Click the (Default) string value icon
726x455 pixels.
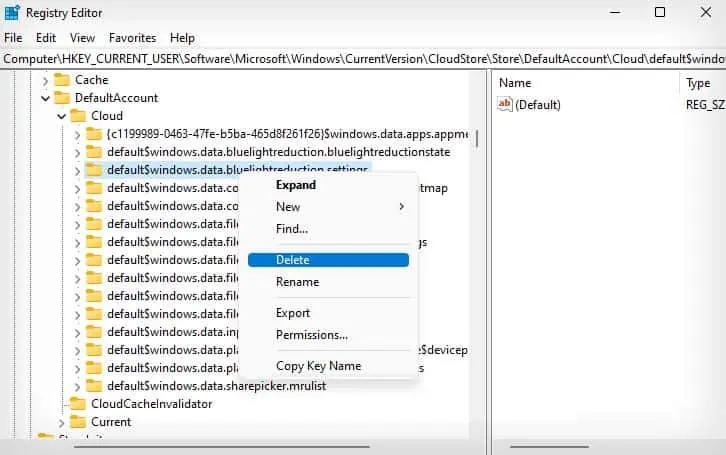(x=505, y=104)
